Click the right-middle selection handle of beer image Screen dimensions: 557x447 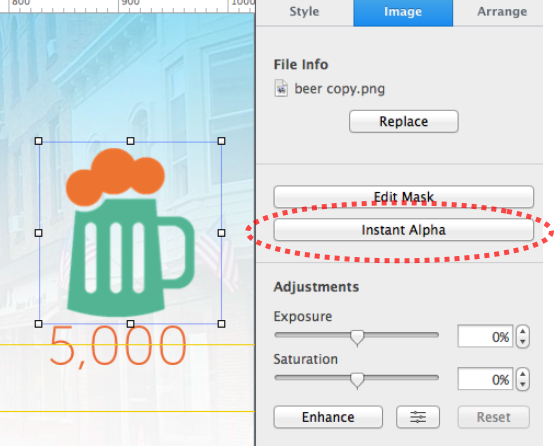click(221, 233)
